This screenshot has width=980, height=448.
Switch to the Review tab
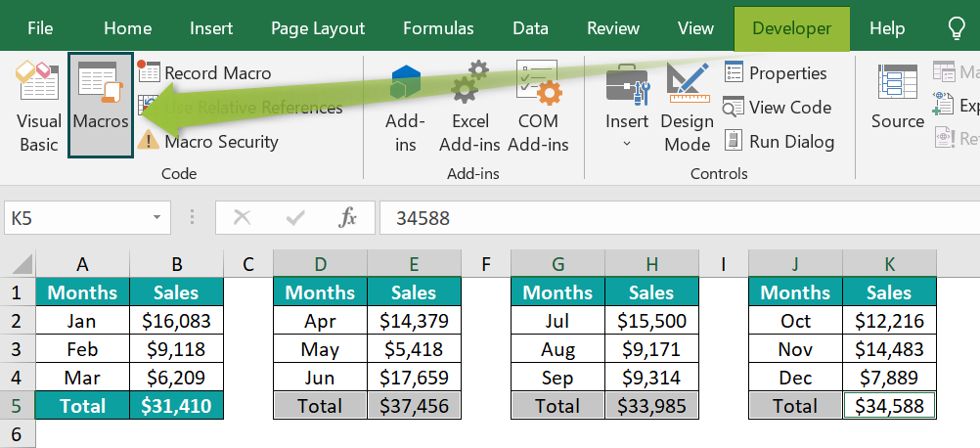point(613,28)
